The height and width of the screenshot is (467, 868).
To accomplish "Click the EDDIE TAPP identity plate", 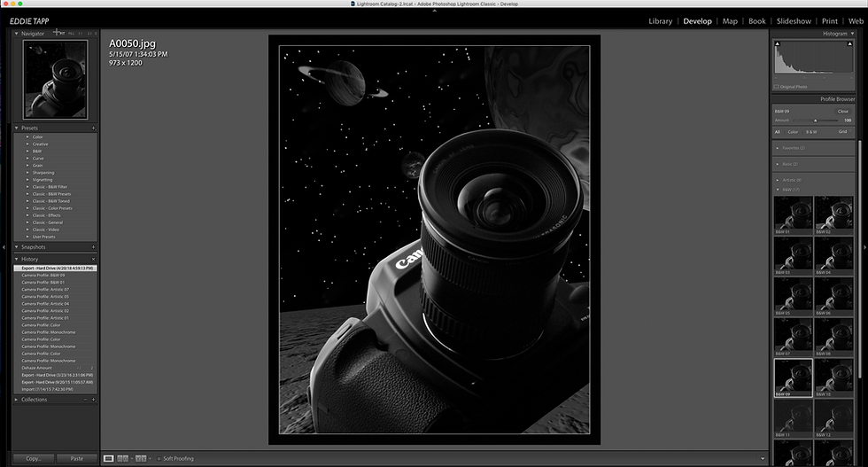I will (29, 21).
